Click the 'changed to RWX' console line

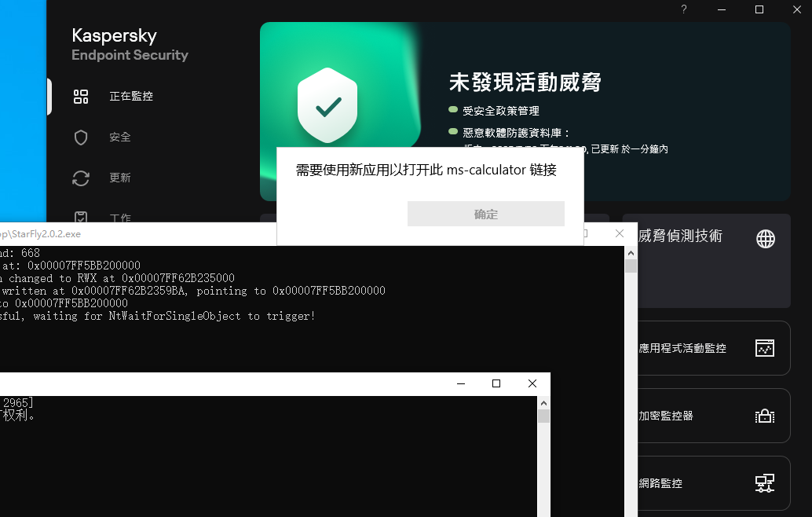point(117,278)
